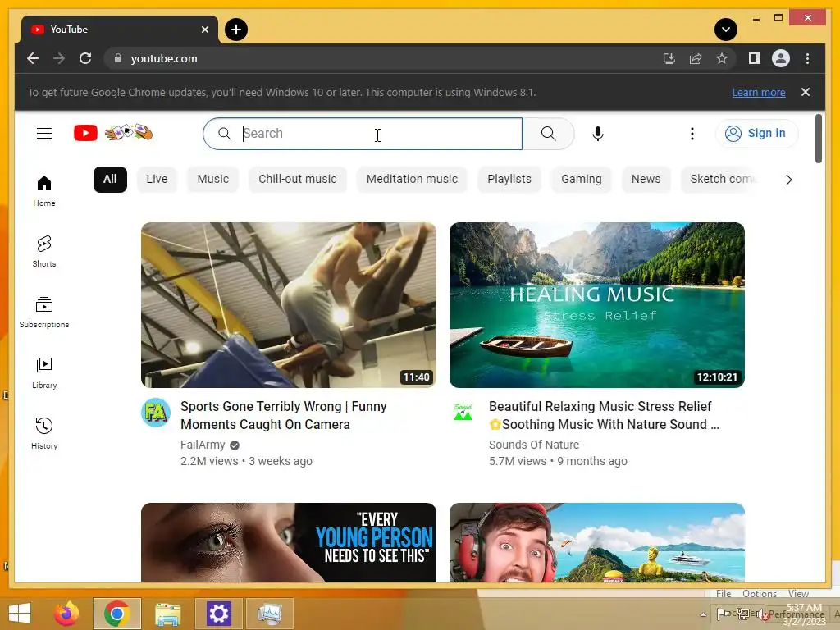
Task: Click the YouTube doodle next to the logo
Action: (x=129, y=132)
